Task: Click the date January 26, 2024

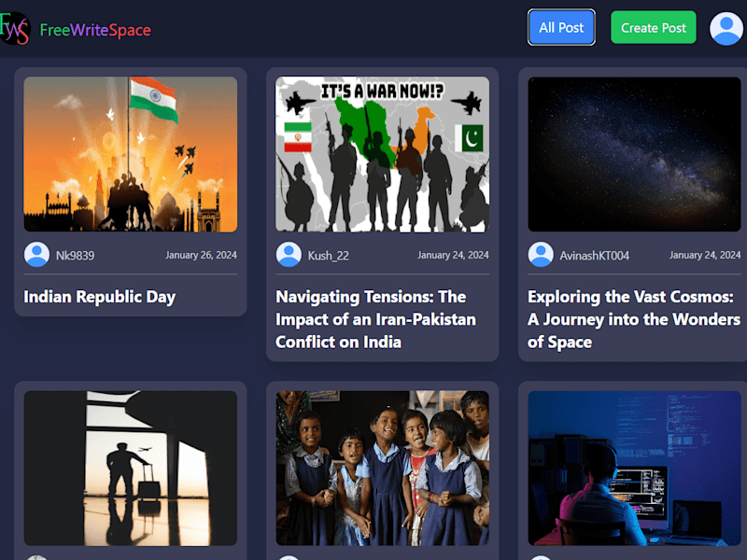Action: click(x=201, y=255)
